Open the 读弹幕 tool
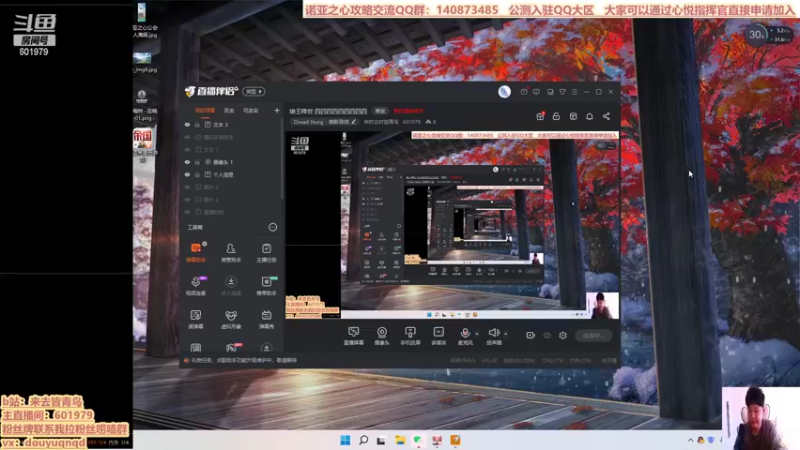 (x=196, y=319)
